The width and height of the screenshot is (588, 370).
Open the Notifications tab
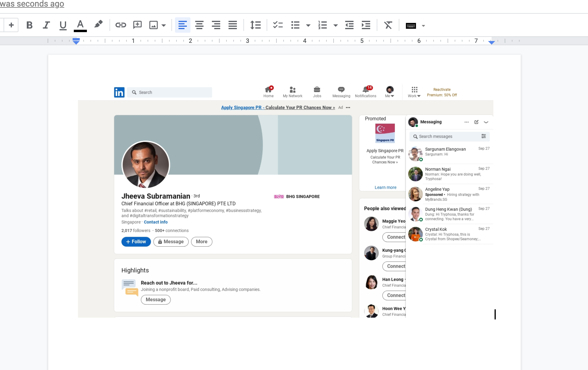coord(365,92)
